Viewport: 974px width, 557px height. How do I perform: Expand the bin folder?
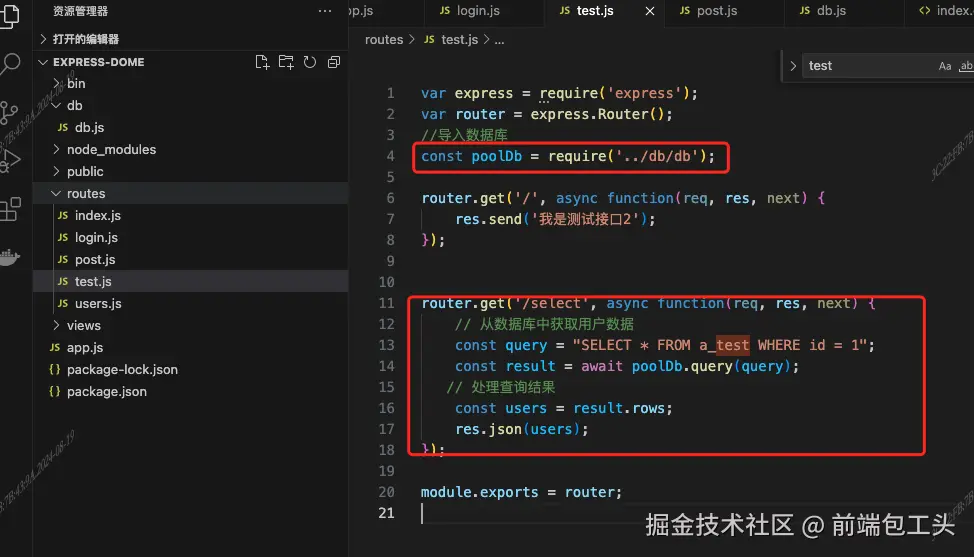[190, 83]
